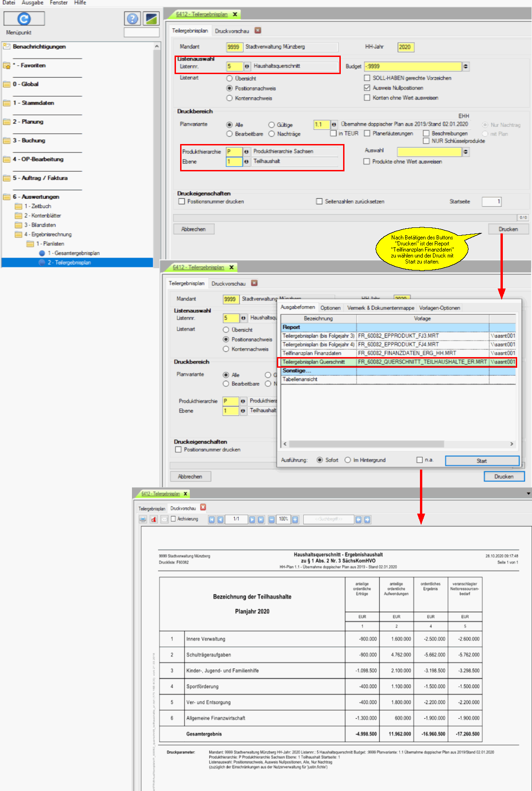
Task: Select Im Hintergrund execution option
Action: [x=348, y=460]
